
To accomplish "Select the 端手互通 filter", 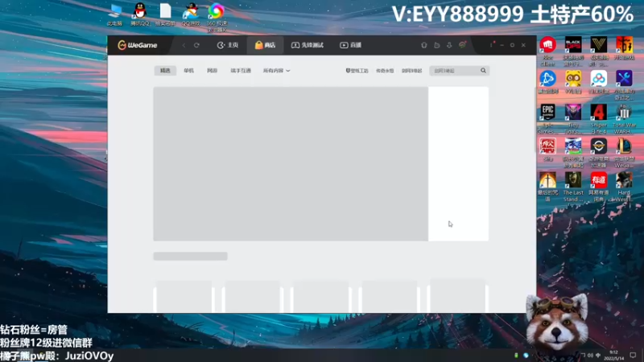I will click(x=241, y=71).
